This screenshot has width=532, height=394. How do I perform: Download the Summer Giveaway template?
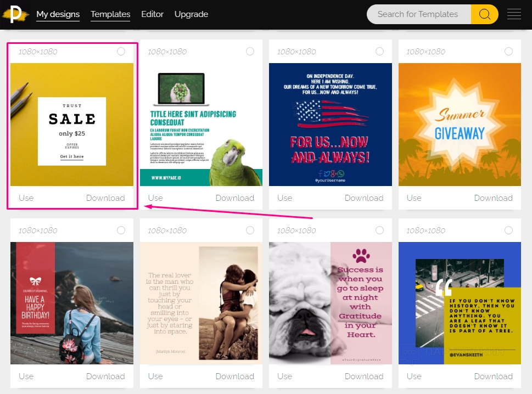coord(494,198)
